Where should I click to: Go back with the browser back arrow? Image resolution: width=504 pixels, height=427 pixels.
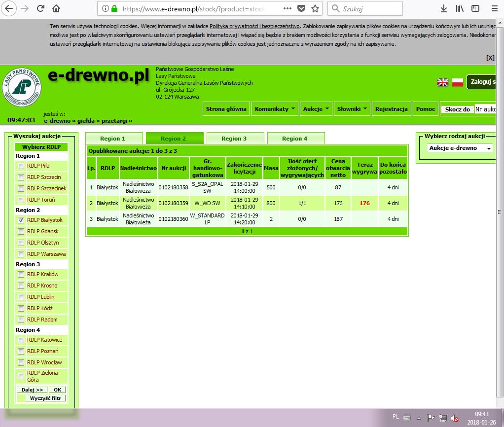9,8
